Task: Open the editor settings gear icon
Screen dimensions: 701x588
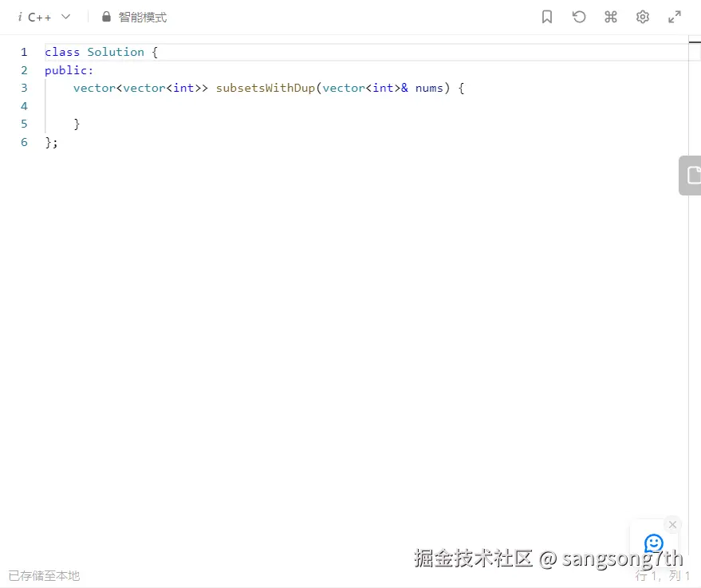Action: 643,17
